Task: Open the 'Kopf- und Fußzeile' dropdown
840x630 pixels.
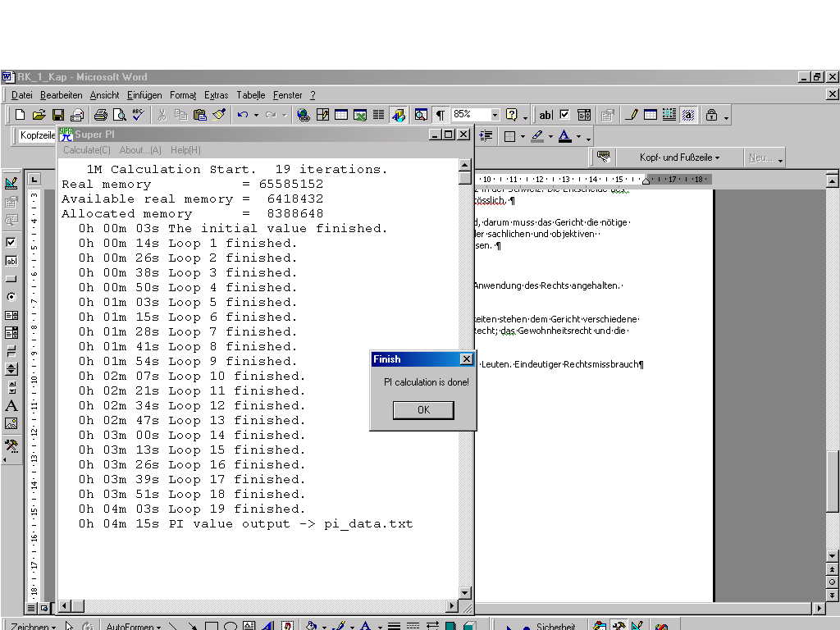Action: tap(679, 157)
